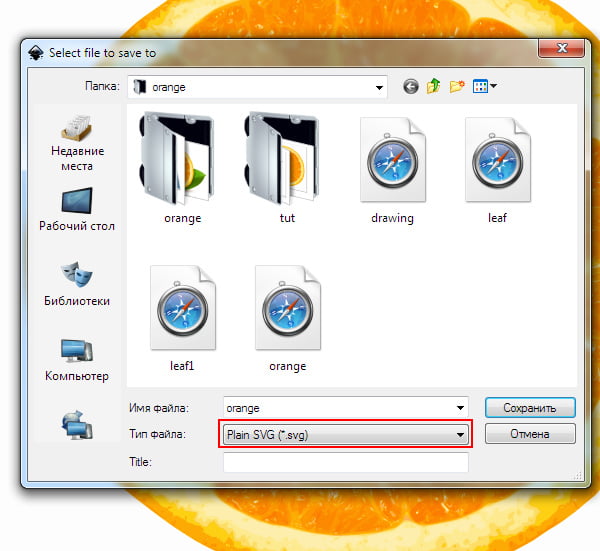Select the drawing file
Viewport: 600px width, 551px height.
[393, 170]
